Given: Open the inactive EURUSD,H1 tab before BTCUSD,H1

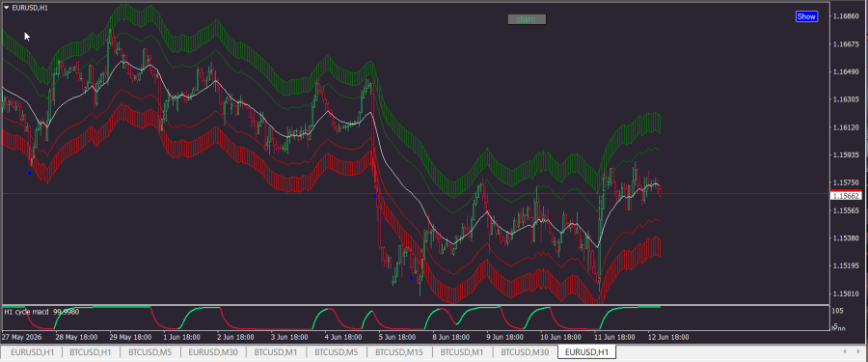Looking at the screenshot, I should click(x=32, y=352).
